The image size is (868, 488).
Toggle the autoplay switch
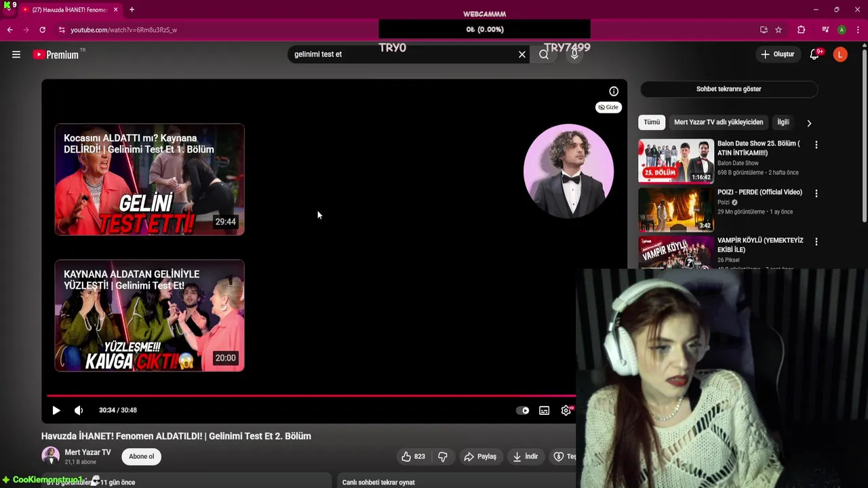point(522,410)
